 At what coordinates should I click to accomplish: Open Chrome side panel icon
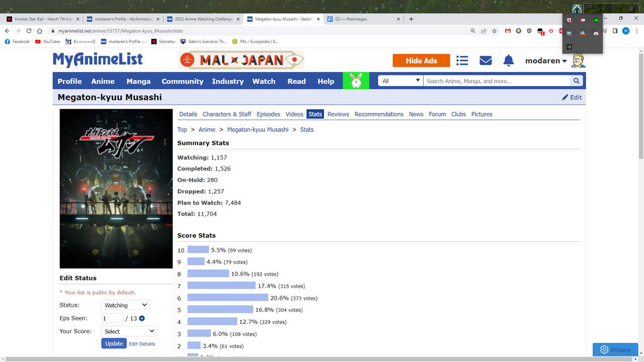[615, 31]
